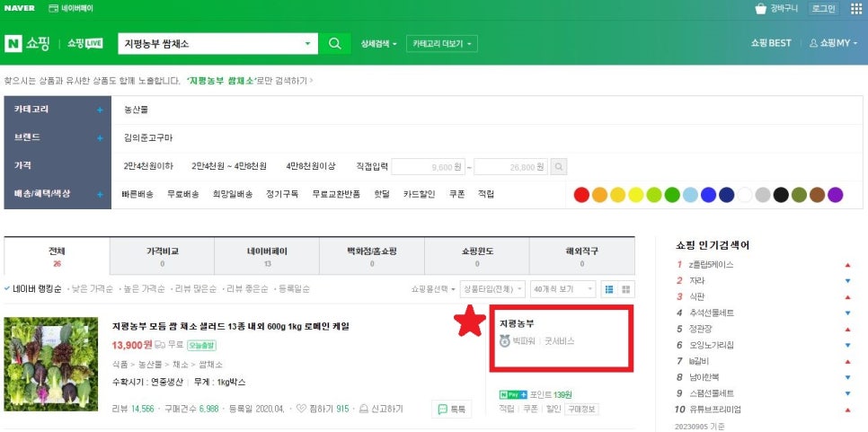Image resolution: width=868 pixels, height=432 pixels.
Task: Open 쇼핑몰선택 dropdown
Action: pyautogui.click(x=433, y=289)
